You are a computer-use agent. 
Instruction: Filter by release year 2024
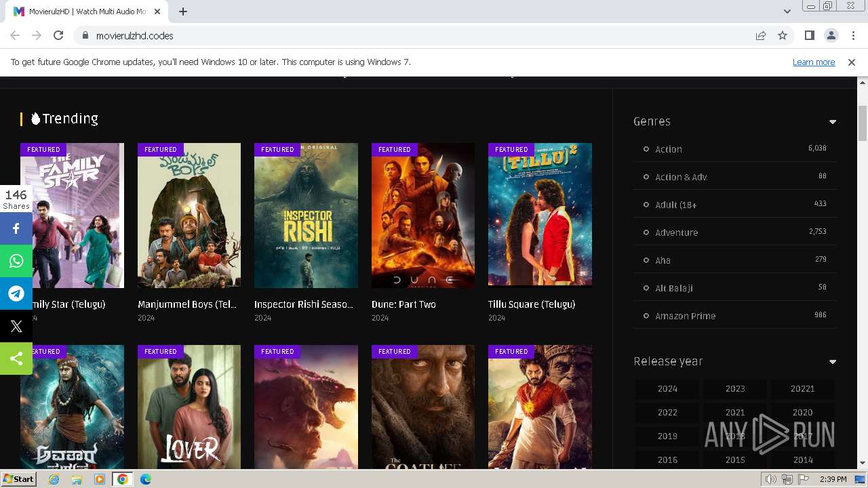coord(667,389)
